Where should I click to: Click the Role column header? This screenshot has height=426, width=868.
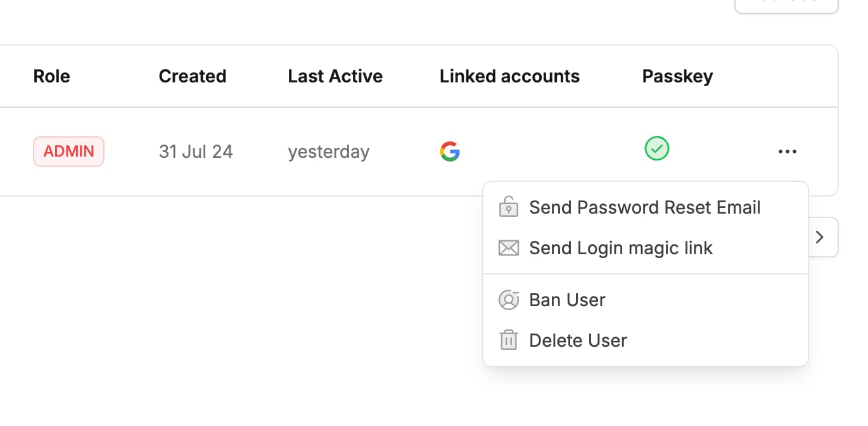[51, 76]
